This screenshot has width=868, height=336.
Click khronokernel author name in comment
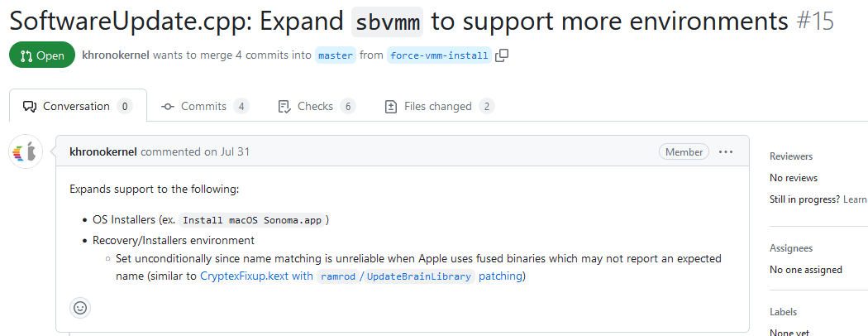(x=103, y=152)
